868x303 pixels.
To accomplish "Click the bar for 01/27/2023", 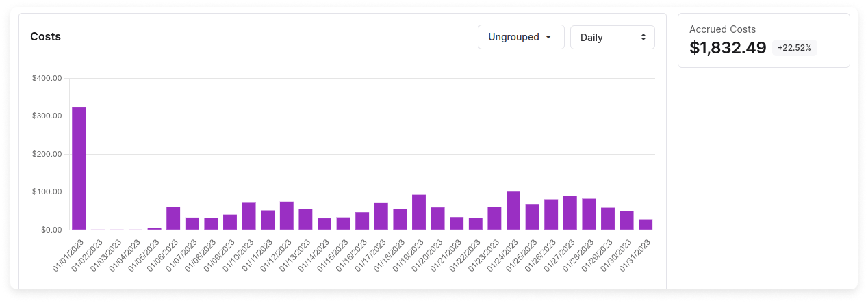I will point(570,213).
